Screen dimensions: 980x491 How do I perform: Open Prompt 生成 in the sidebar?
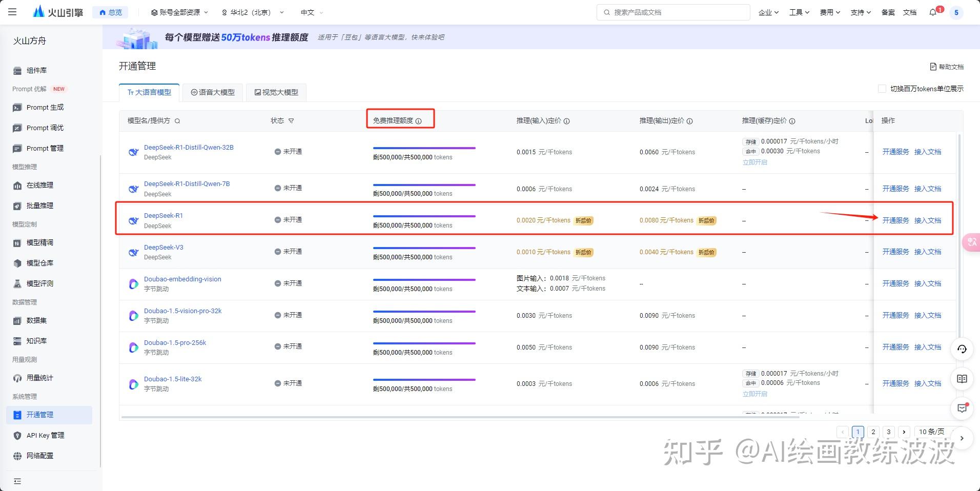click(x=45, y=107)
